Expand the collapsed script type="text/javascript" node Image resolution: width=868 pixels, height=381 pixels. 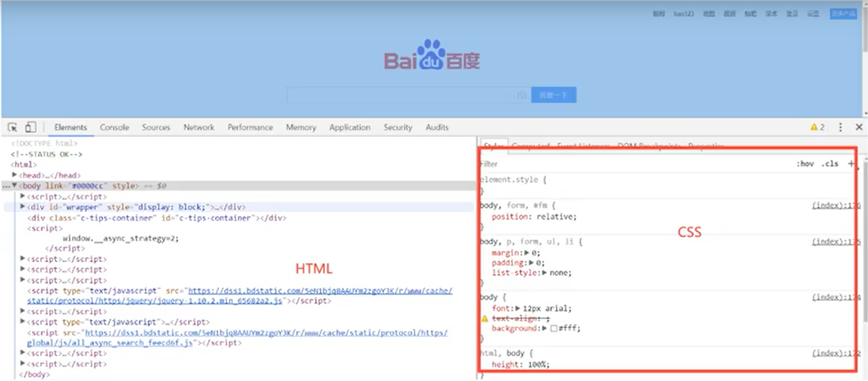tap(23, 321)
